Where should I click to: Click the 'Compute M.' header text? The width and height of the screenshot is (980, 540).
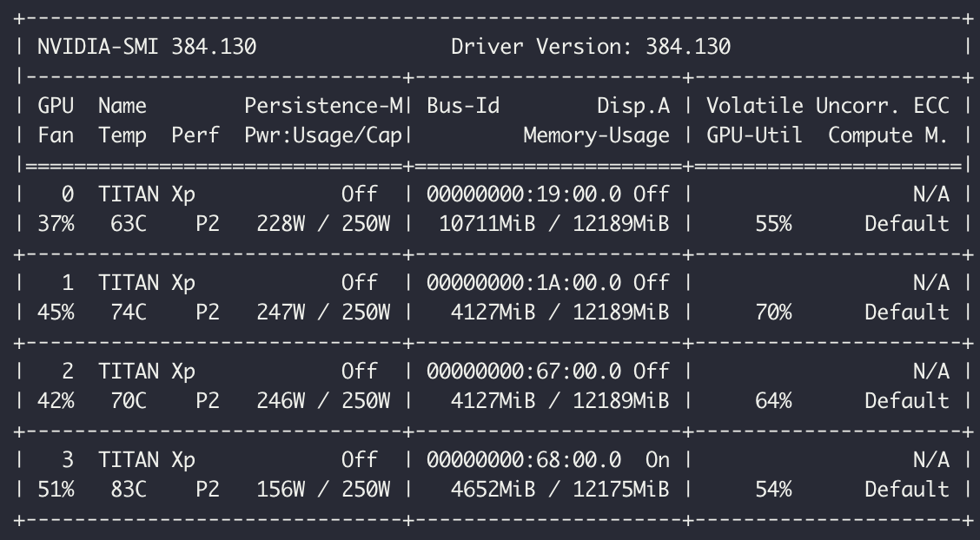(889, 135)
